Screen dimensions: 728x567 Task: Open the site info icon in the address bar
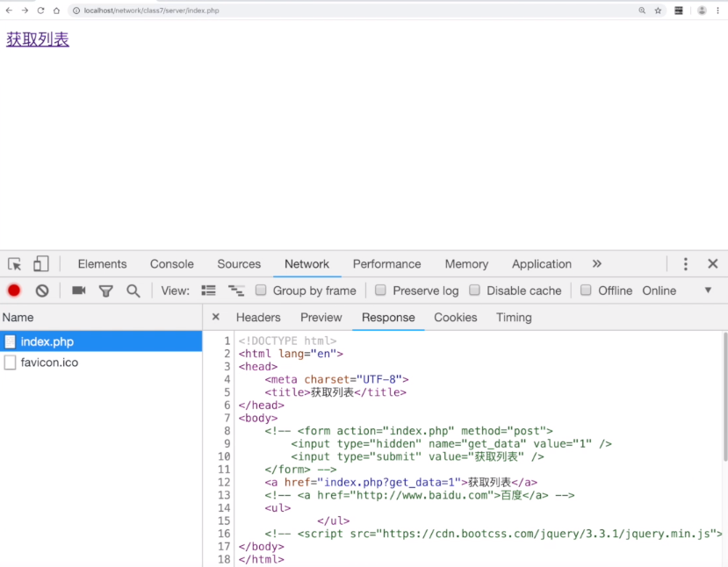click(x=76, y=11)
